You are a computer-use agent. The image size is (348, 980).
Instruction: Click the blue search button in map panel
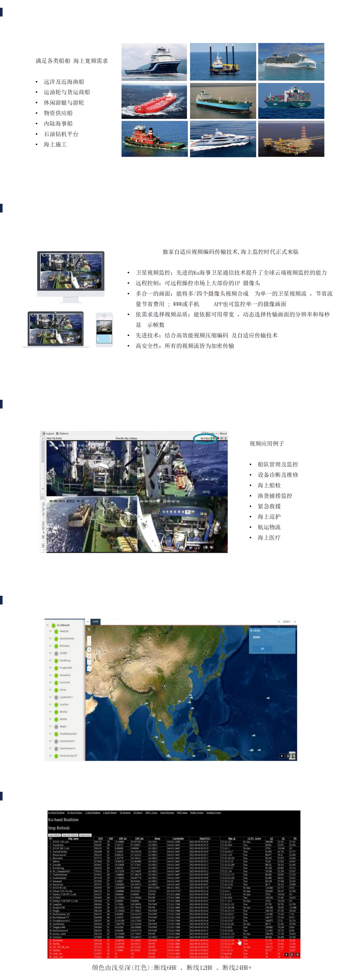(263, 649)
